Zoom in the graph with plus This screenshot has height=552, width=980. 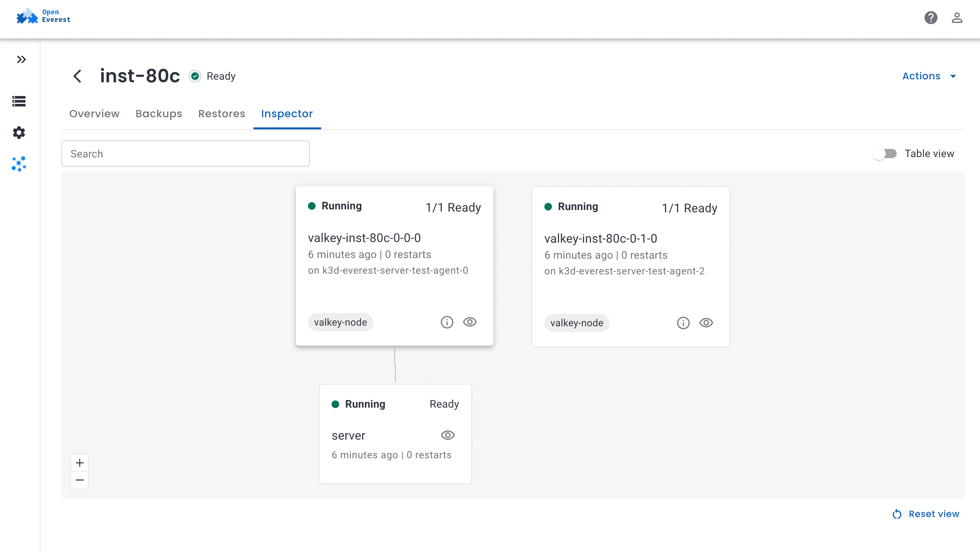[79, 463]
